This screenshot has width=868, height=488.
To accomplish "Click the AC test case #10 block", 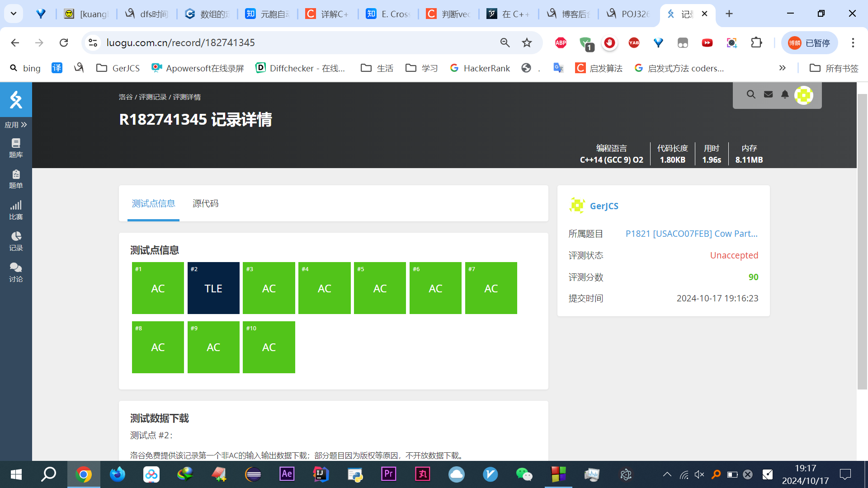I will (x=269, y=347).
